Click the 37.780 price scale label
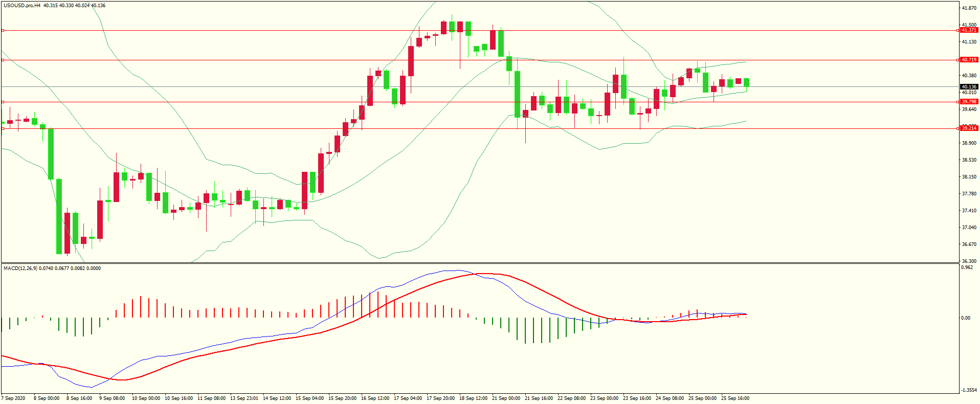This screenshot has height=404, width=980. coord(969,194)
